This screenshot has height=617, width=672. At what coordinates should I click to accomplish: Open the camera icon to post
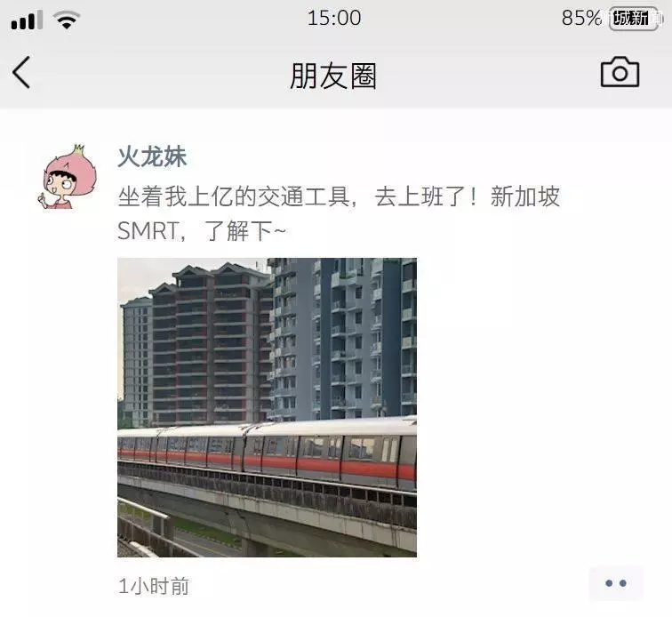pos(620,72)
